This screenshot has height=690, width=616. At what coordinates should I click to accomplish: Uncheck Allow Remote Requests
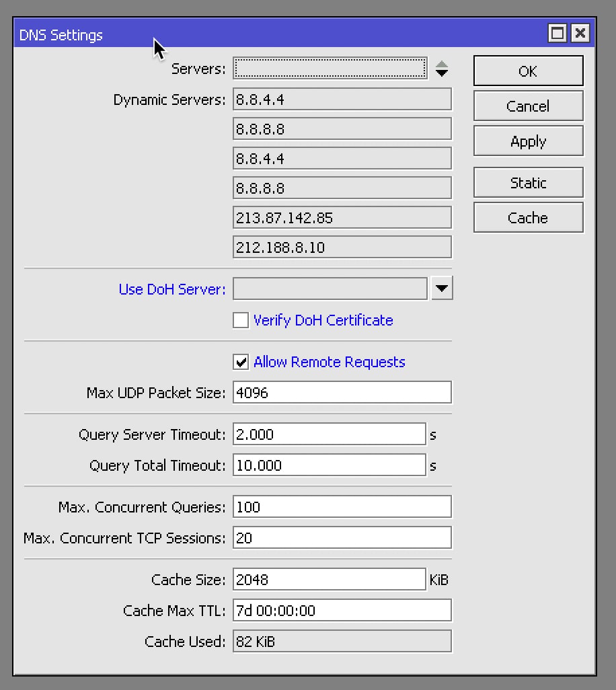click(x=241, y=362)
